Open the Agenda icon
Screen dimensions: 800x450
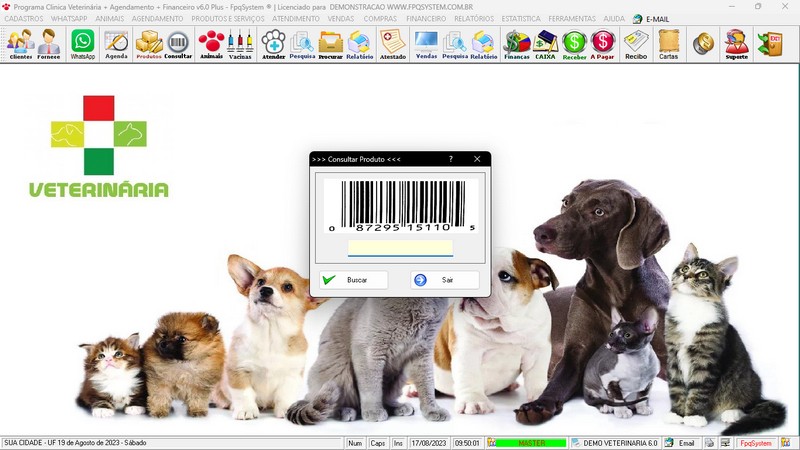coord(116,43)
